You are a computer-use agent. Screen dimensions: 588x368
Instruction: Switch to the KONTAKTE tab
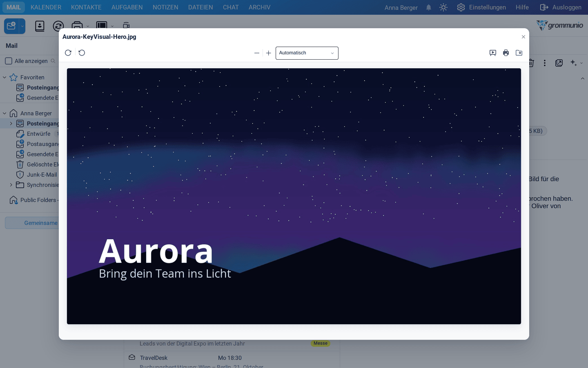pos(86,7)
